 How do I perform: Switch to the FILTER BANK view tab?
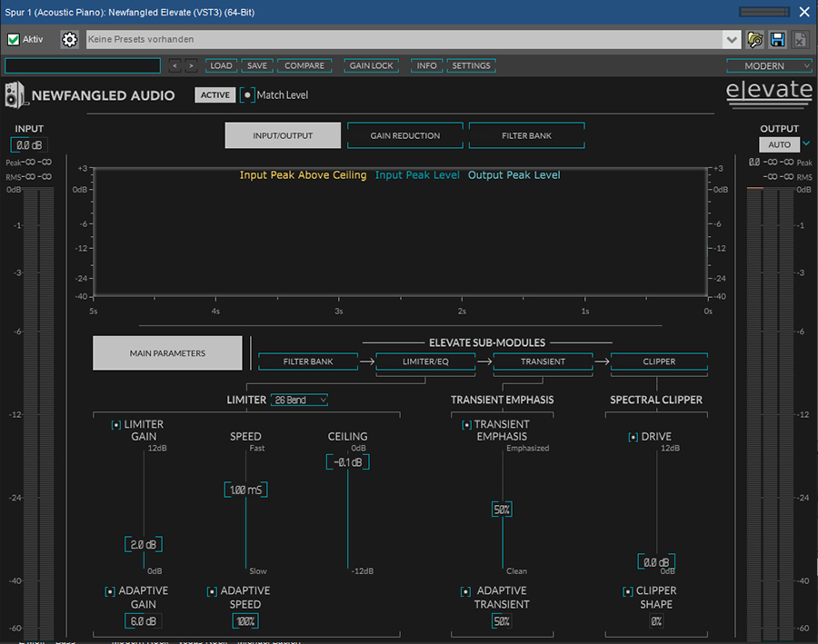[526, 135]
